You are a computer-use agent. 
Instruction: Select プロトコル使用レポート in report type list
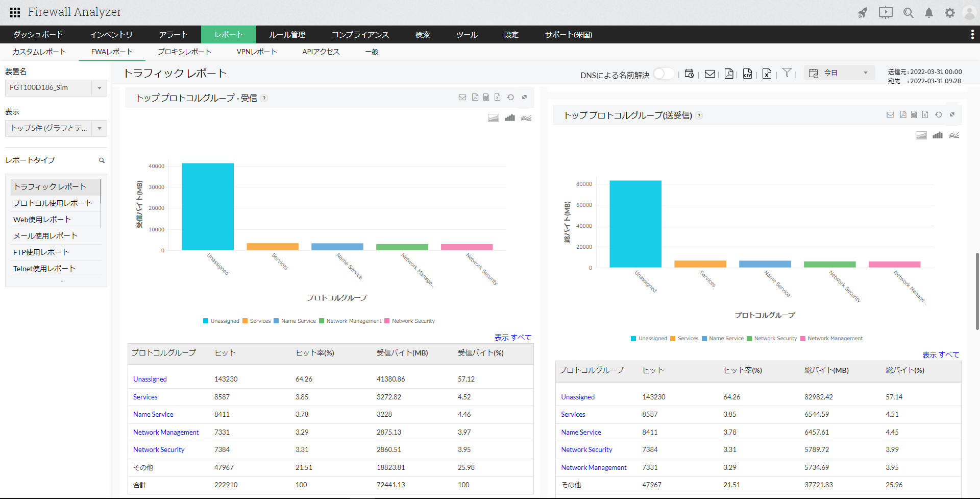[x=53, y=203]
